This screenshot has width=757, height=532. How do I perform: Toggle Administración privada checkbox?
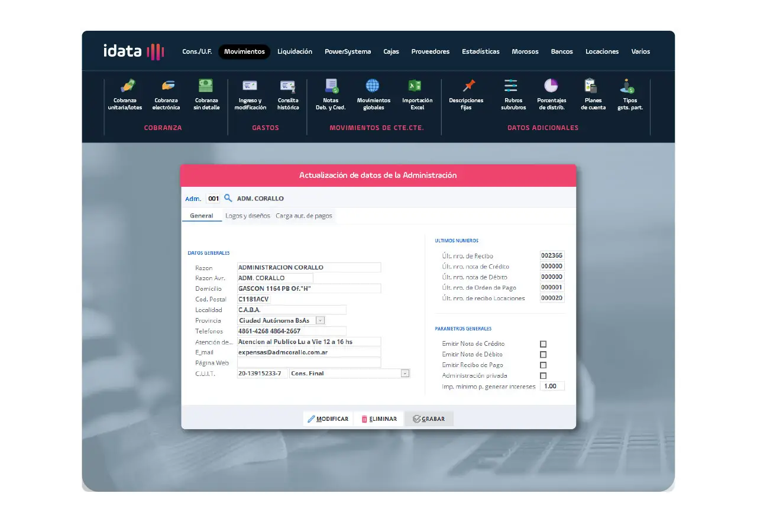(543, 376)
